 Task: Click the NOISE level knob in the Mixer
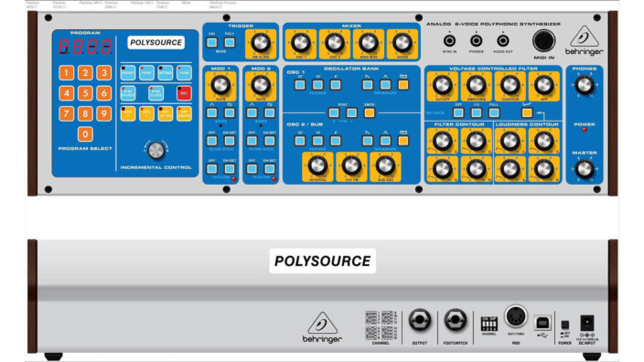(x=402, y=42)
